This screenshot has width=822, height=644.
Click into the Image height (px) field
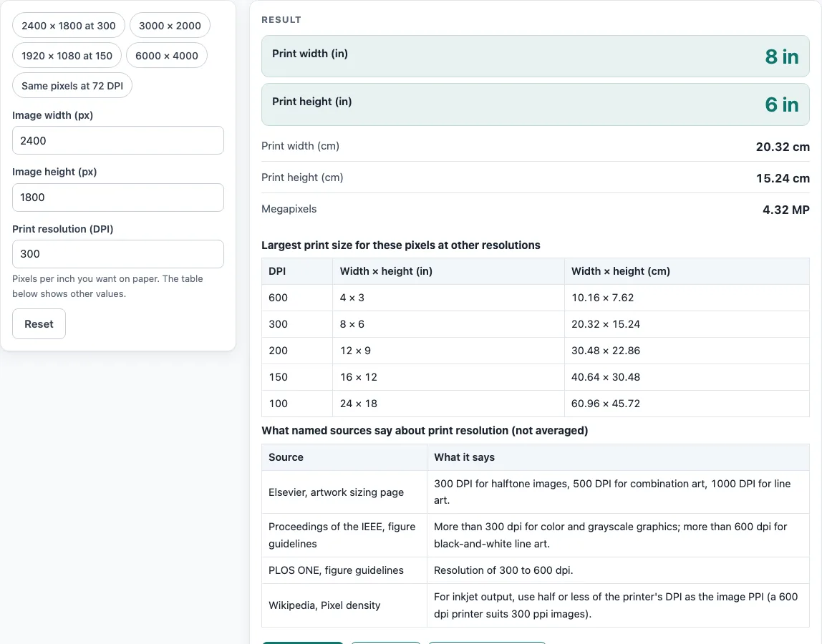pos(118,197)
